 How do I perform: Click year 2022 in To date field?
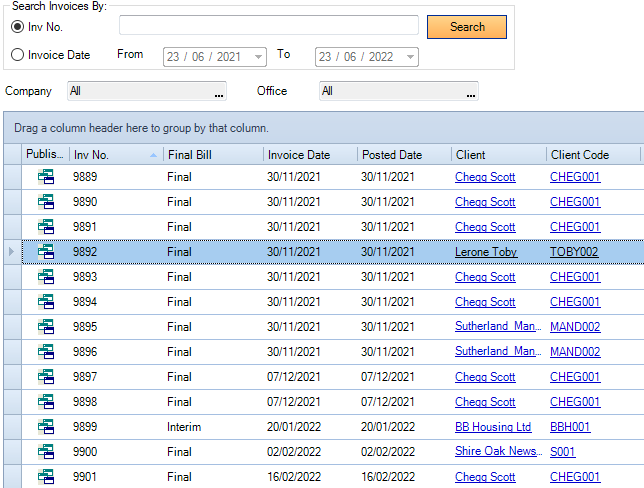pyautogui.click(x=381, y=57)
